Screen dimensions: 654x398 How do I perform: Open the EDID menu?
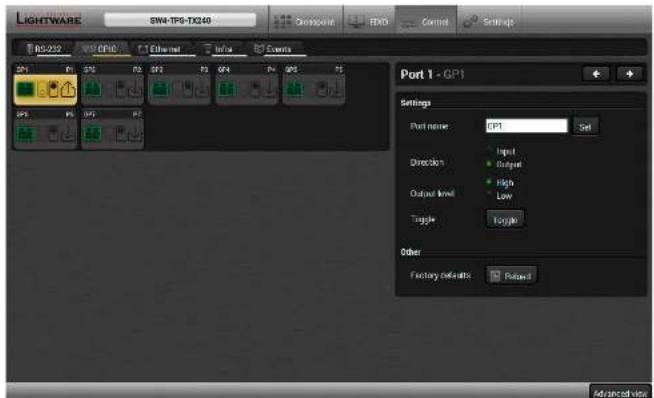click(x=369, y=21)
